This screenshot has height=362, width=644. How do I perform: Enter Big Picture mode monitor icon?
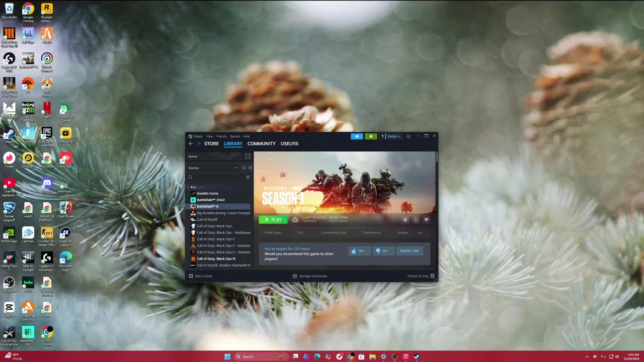[409, 136]
